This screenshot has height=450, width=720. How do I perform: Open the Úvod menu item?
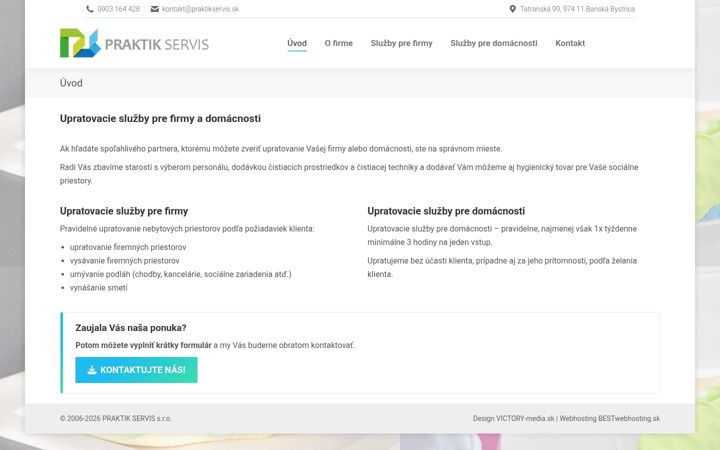pyautogui.click(x=297, y=43)
